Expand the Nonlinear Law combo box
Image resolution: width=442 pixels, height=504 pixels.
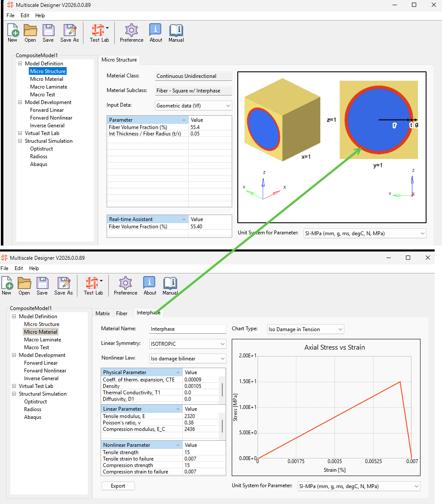[188, 358]
